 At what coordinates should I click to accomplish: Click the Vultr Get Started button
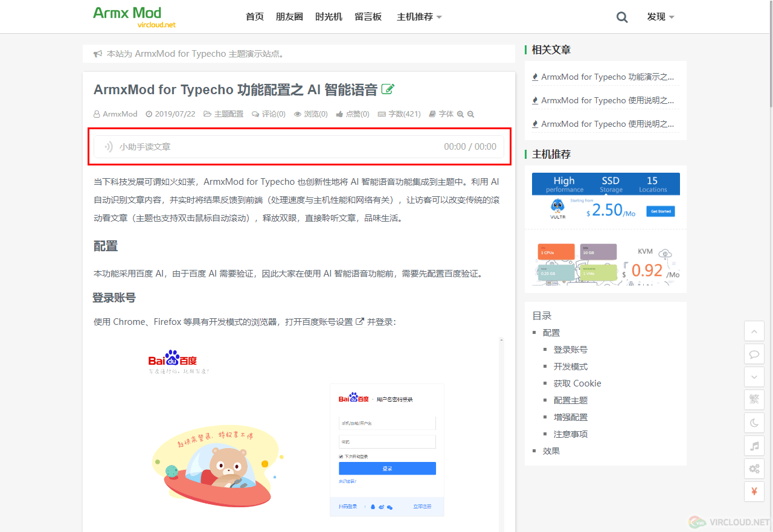(x=660, y=211)
